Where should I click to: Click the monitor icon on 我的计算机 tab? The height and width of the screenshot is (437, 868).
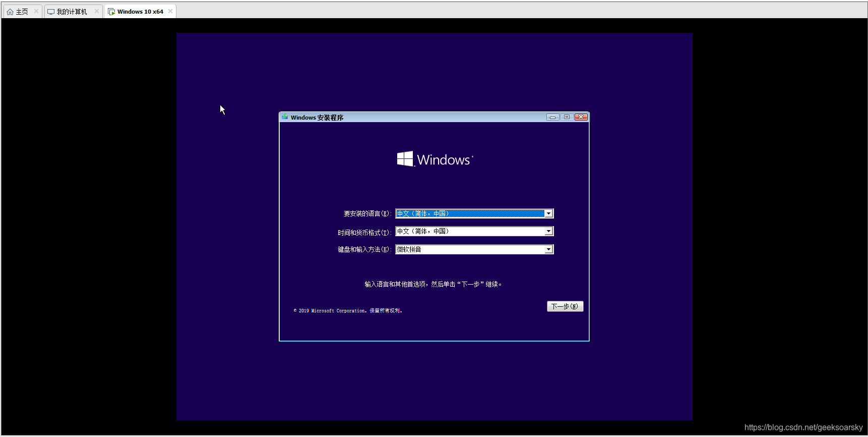[51, 12]
